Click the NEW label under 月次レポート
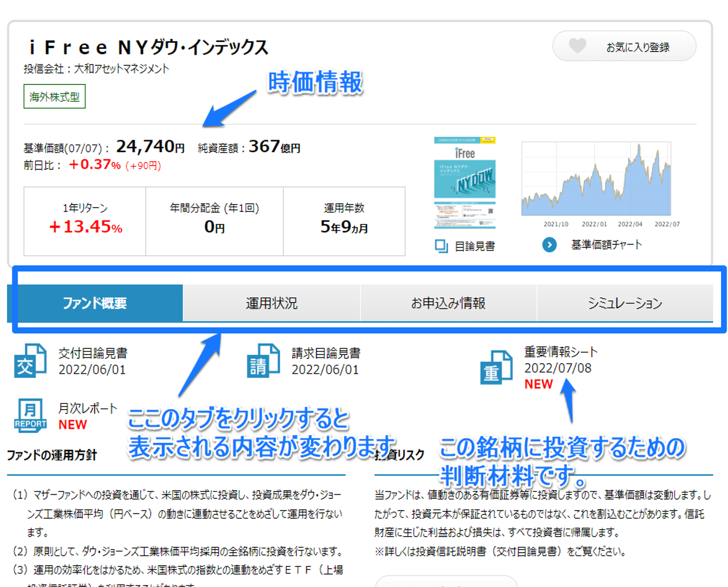Screen dimensions: 728x587 73,424
